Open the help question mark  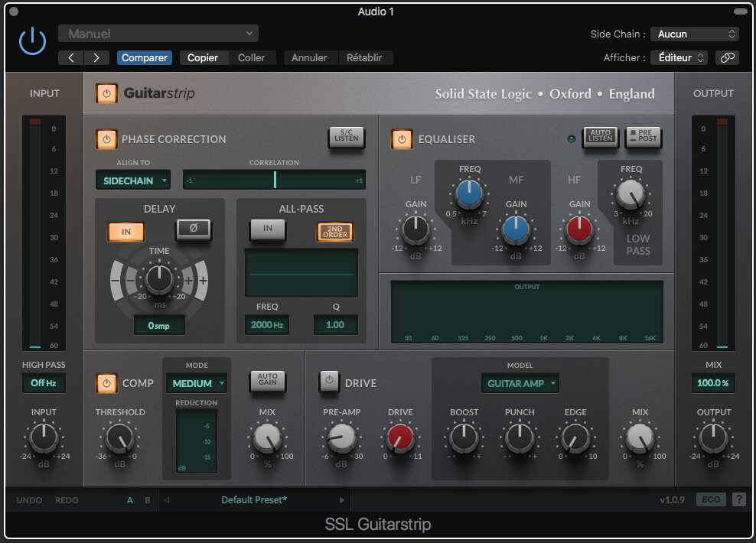coord(738,499)
